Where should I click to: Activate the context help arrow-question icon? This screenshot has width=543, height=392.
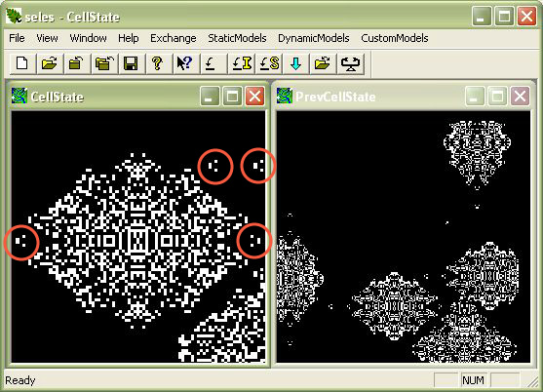click(184, 63)
